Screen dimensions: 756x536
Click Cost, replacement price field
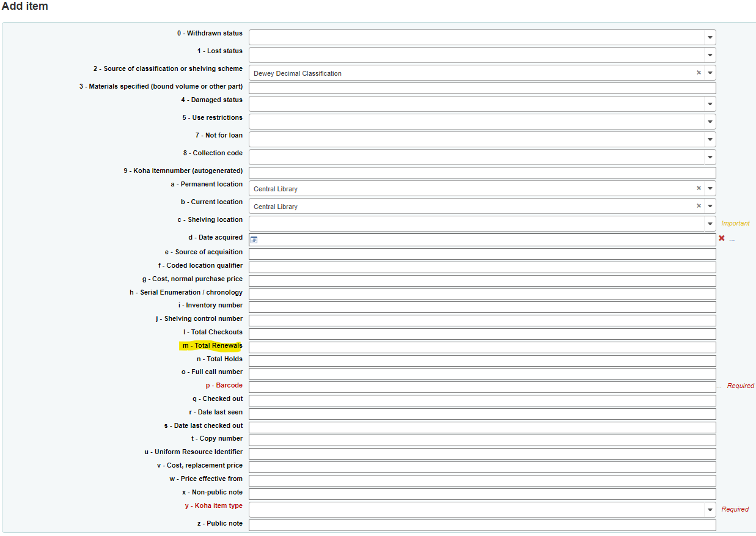click(x=482, y=468)
